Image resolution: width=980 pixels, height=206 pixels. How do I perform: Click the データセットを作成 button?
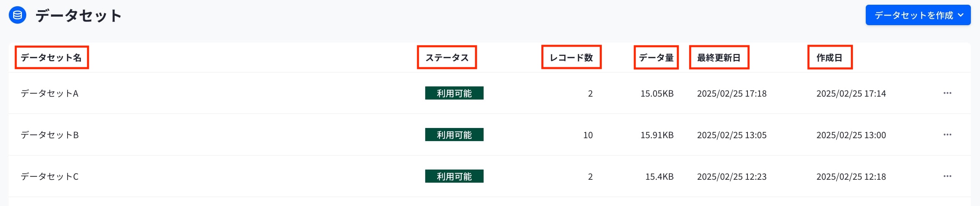pyautogui.click(x=918, y=15)
